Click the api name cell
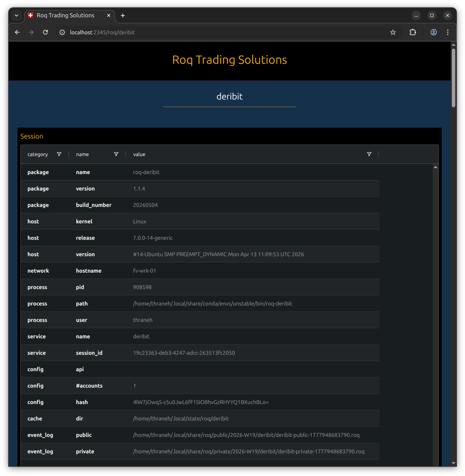This screenshot has height=476, width=465. tap(80, 369)
